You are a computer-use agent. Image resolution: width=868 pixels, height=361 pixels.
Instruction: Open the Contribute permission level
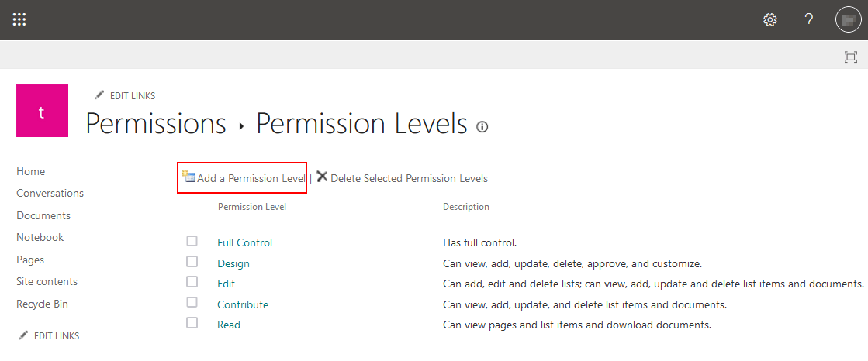243,304
